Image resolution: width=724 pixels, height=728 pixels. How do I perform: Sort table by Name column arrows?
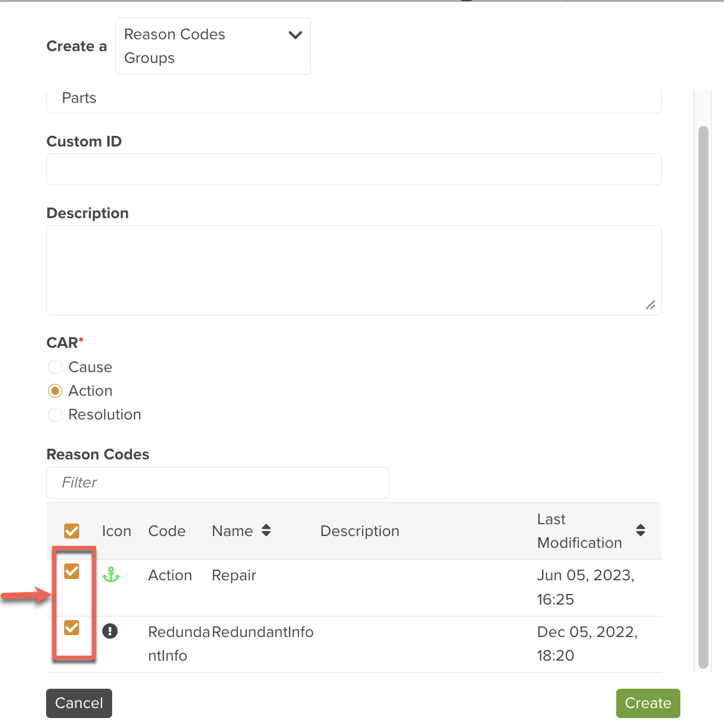coord(266,530)
